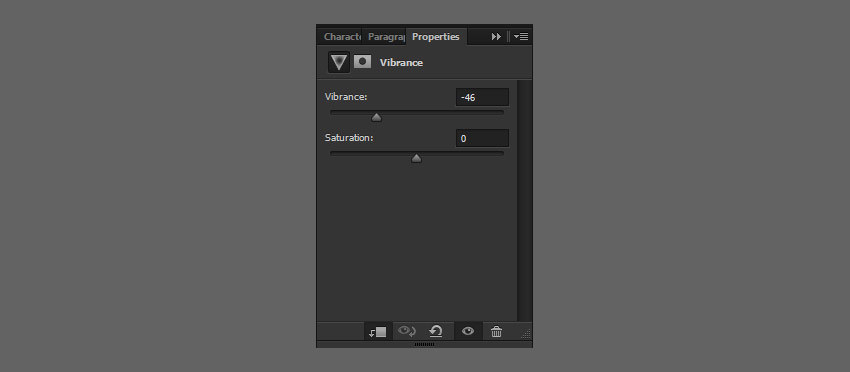
Task: Reset to adjustment defaults icon
Action: pyautogui.click(x=436, y=331)
